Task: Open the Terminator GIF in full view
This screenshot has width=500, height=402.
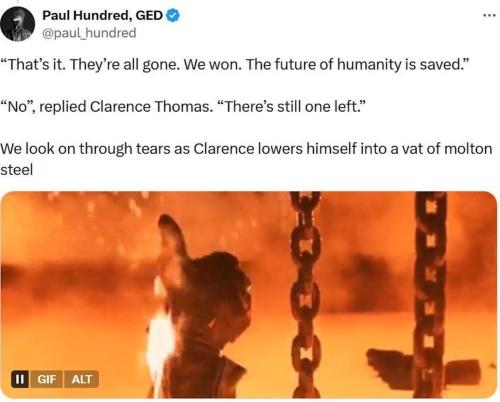Action: (x=249, y=295)
